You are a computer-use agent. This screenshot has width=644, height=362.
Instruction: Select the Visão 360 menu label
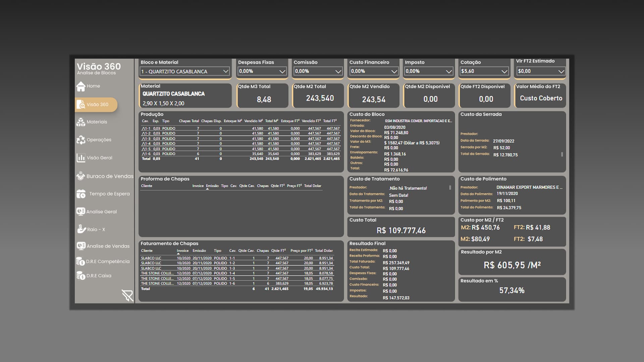98,105
